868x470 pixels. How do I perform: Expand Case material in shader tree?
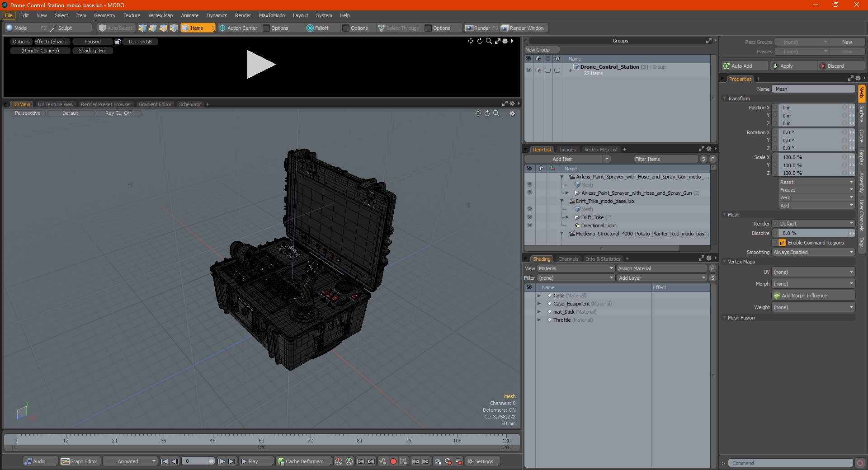click(539, 296)
